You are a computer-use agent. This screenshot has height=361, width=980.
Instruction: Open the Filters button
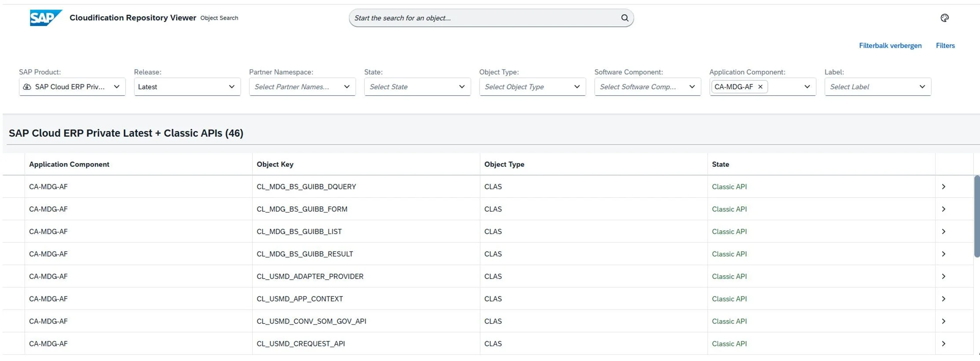pyautogui.click(x=945, y=45)
